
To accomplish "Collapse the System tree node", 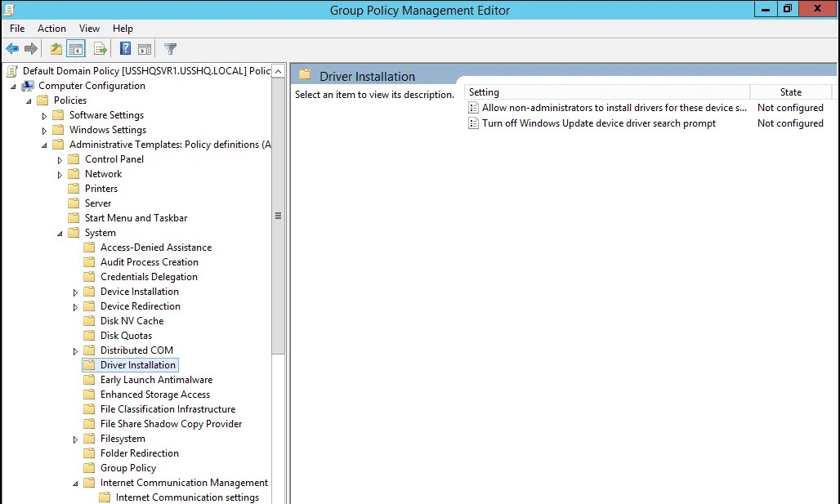I will [x=58, y=232].
